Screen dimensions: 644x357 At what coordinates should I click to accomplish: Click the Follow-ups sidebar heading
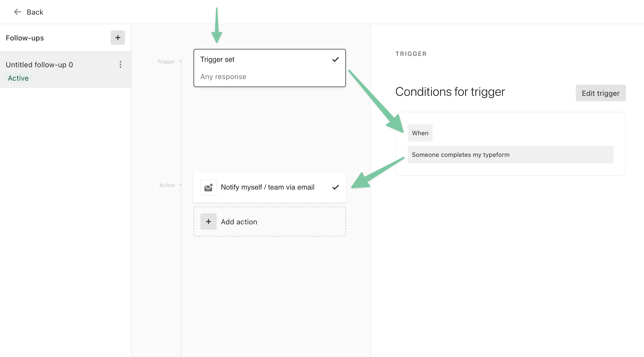pos(25,38)
